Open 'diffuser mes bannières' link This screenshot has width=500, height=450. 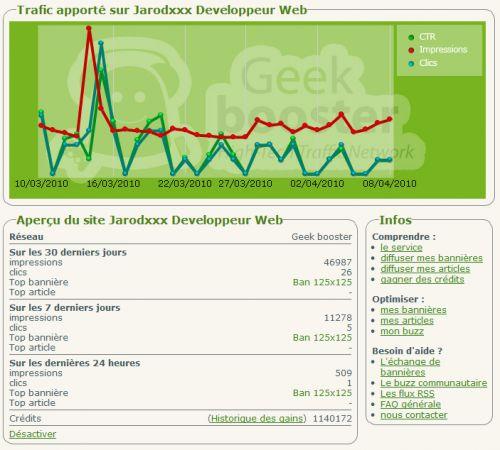pyautogui.click(x=431, y=258)
